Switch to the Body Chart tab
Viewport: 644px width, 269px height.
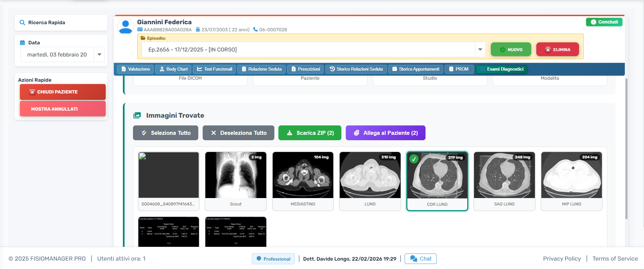click(173, 69)
